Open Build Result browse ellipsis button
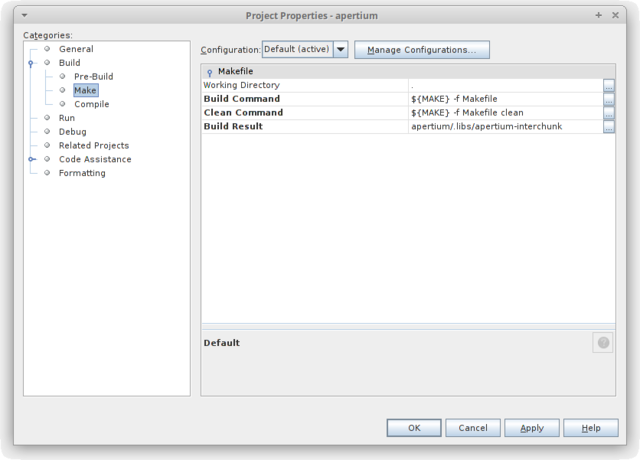 coord(608,127)
